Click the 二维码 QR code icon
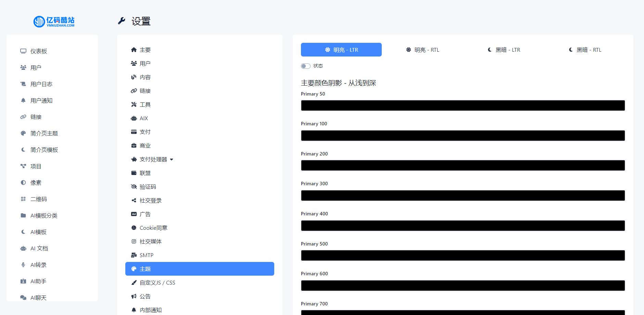Viewport: 644px width, 315px height. (23, 199)
